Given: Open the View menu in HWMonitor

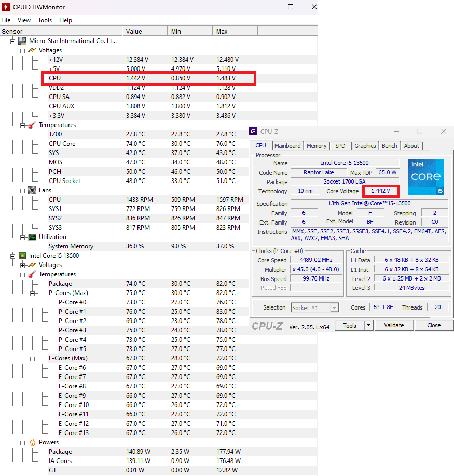Looking at the screenshot, I should 24,20.
